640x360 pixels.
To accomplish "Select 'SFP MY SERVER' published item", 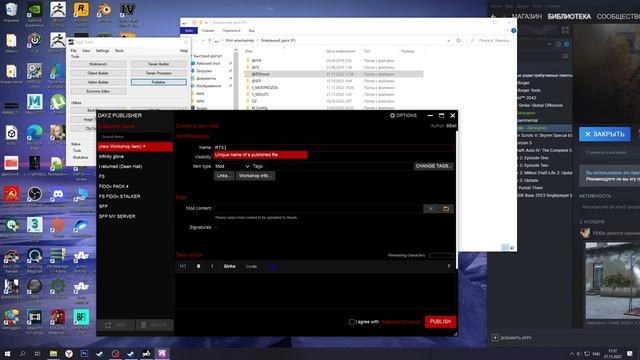I will click(135, 216).
